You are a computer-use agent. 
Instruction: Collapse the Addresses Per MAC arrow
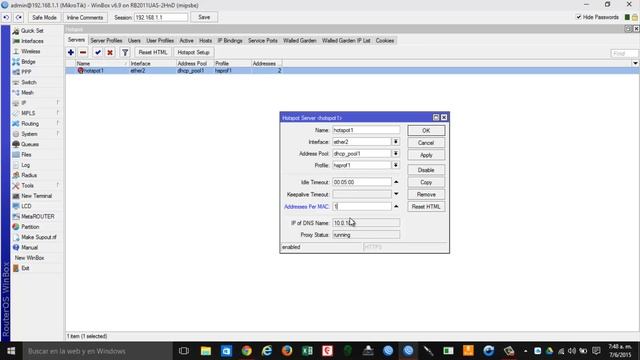point(396,207)
